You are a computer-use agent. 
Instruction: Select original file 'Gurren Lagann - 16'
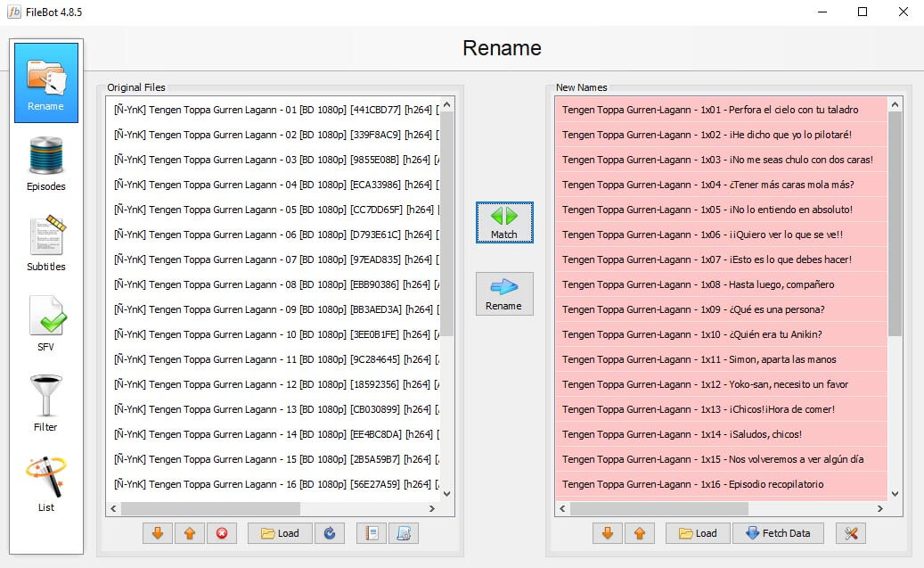(273, 484)
